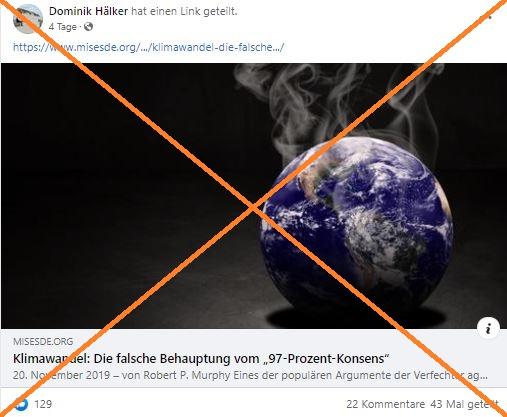Open the misesde.org URL link
Image resolution: width=507 pixels, height=417 pixels.
point(149,47)
